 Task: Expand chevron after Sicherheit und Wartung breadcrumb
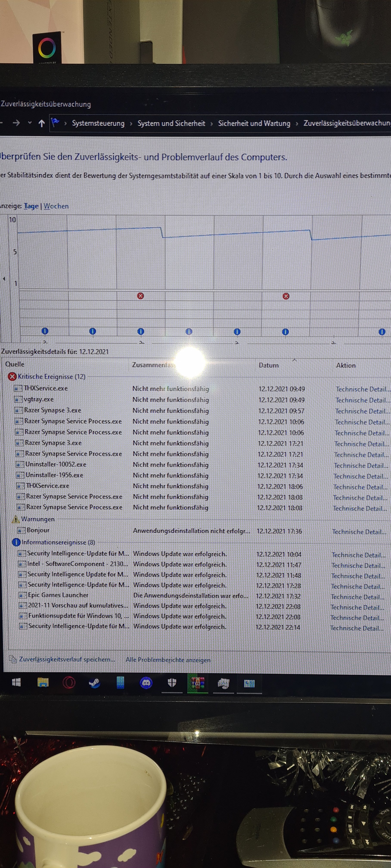297,124
